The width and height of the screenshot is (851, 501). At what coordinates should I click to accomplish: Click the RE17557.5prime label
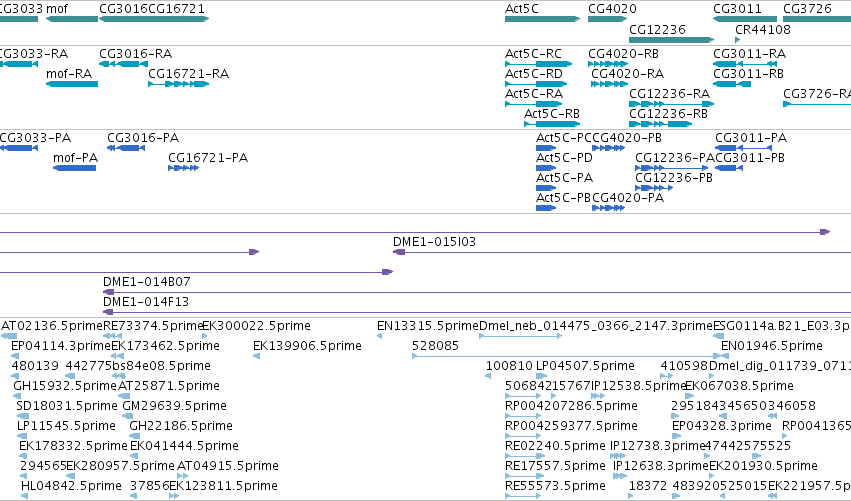[555, 466]
